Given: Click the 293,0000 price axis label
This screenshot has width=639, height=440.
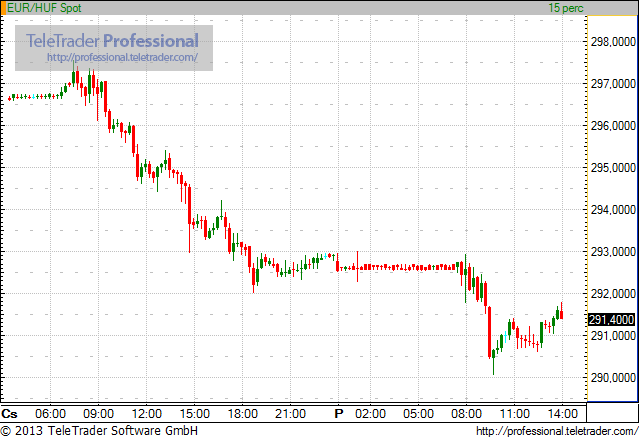Looking at the screenshot, I should (x=613, y=251).
